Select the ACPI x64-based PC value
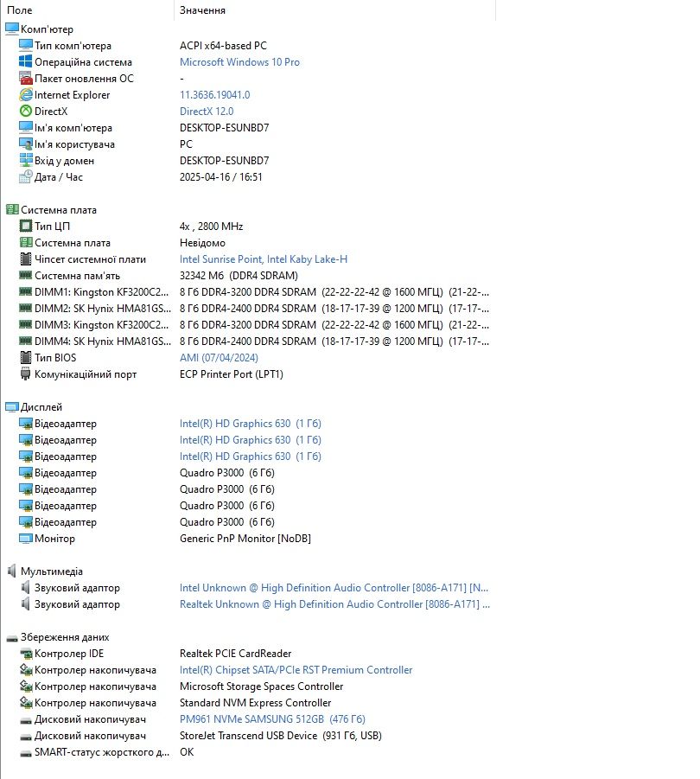 223,46
